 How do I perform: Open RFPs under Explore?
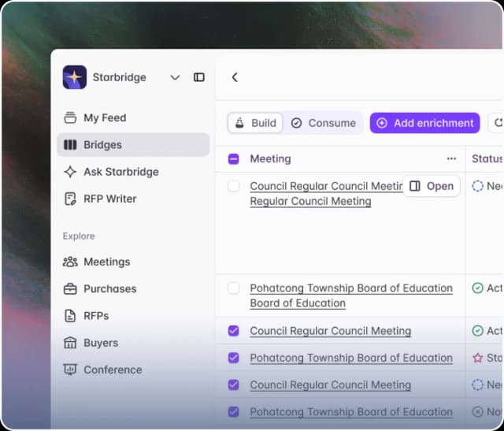pos(133,316)
